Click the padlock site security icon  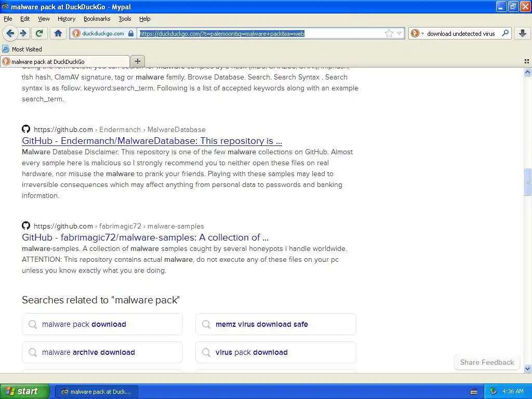[131, 33]
